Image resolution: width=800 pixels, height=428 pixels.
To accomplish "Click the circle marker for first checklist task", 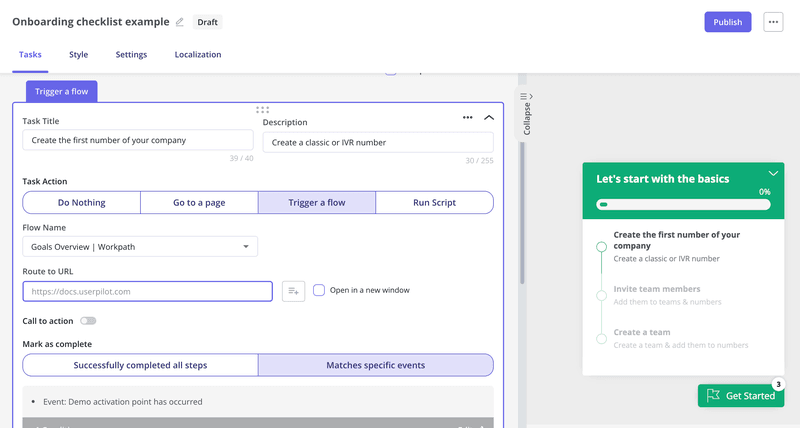I will (602, 247).
